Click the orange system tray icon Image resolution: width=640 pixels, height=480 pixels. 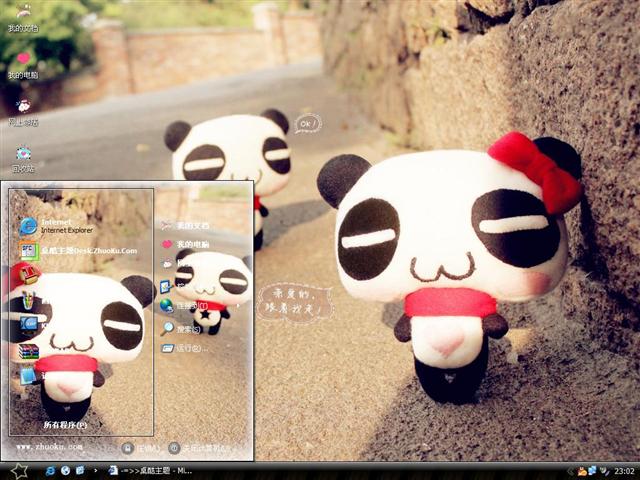582,471
